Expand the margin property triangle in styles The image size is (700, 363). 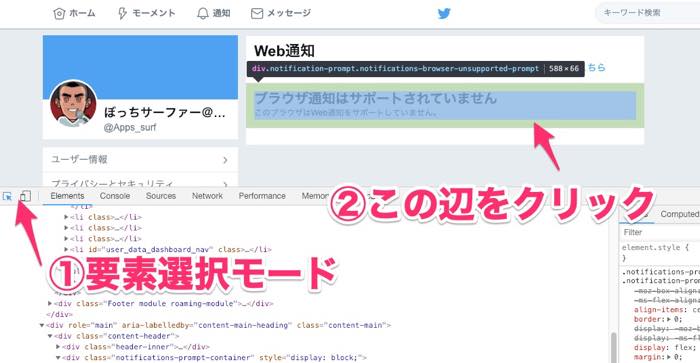pos(669,357)
